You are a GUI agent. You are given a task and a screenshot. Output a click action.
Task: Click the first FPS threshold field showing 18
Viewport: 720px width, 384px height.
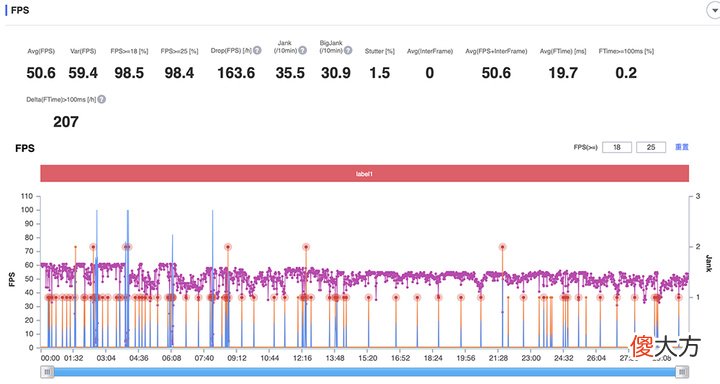[x=617, y=147]
